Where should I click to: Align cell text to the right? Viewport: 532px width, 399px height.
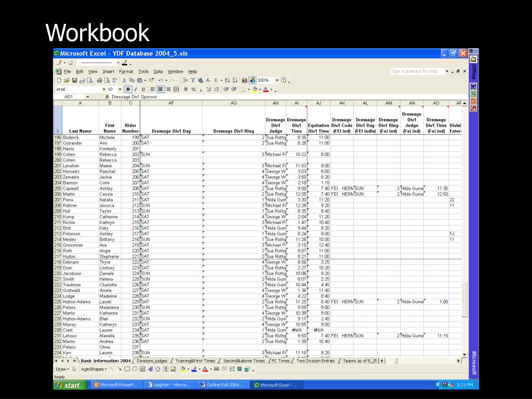(x=168, y=89)
